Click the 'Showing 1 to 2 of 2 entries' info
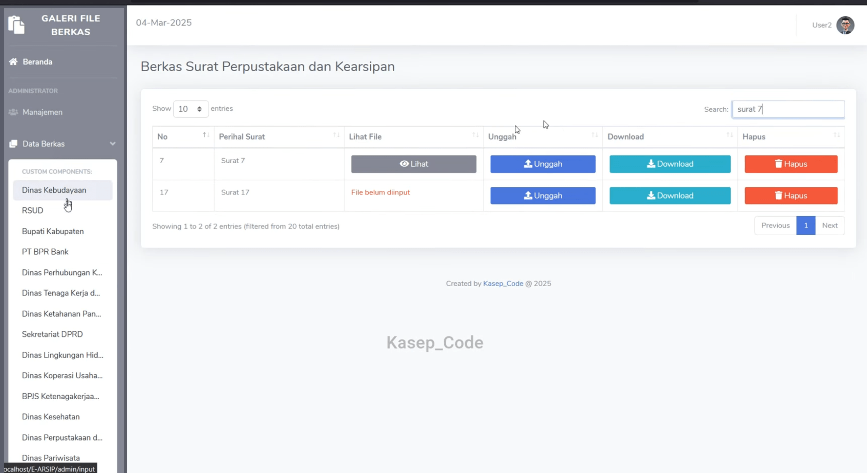Viewport: 868px width, 473px height. (246, 226)
